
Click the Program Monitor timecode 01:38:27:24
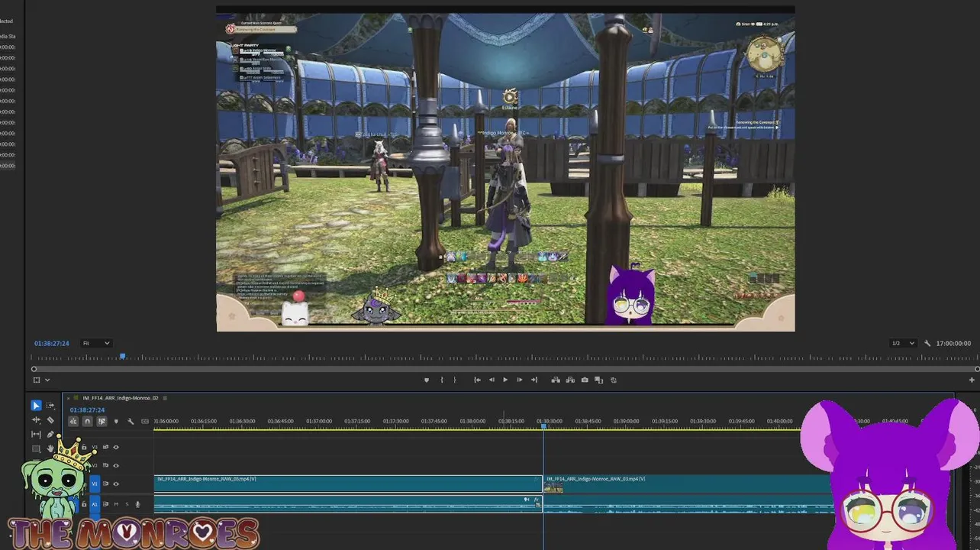[x=51, y=344]
